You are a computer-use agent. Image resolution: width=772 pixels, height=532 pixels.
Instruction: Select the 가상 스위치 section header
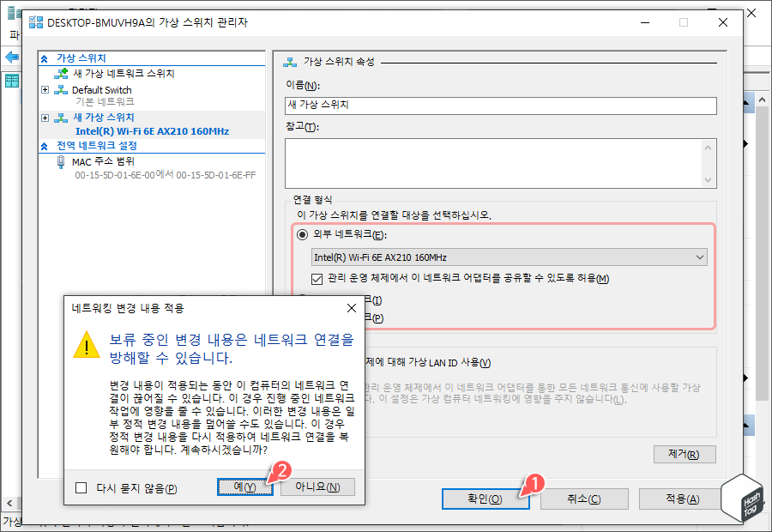(x=82, y=57)
